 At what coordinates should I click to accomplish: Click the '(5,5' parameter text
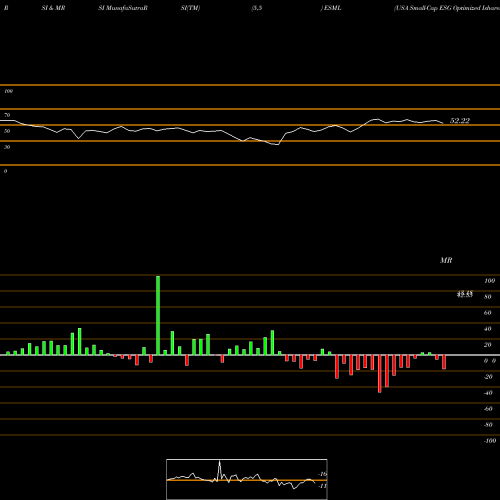pos(257,8)
